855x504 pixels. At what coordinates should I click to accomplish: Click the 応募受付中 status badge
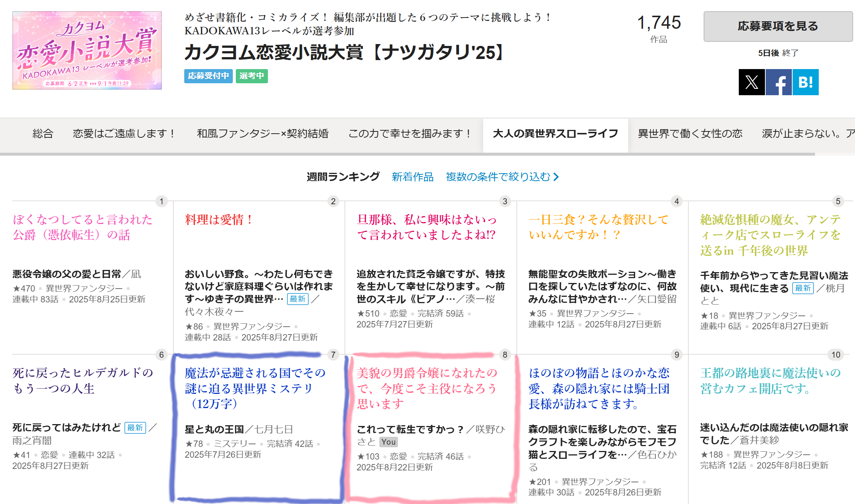208,76
